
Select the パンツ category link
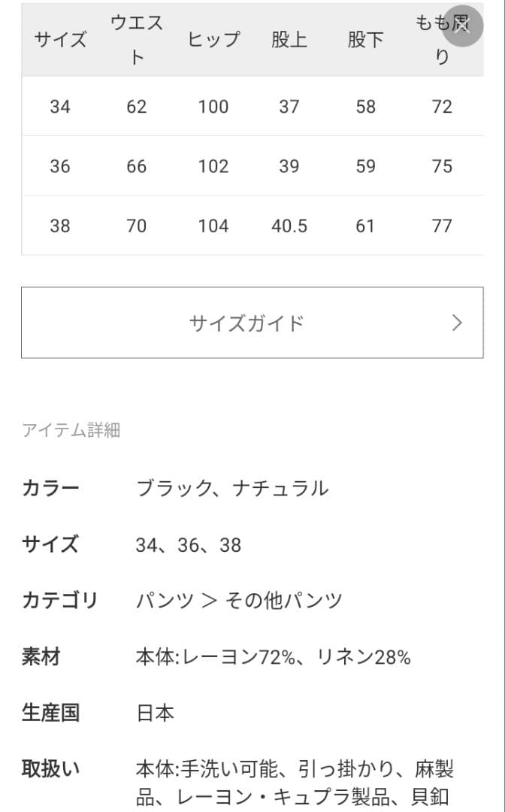[x=163, y=601]
